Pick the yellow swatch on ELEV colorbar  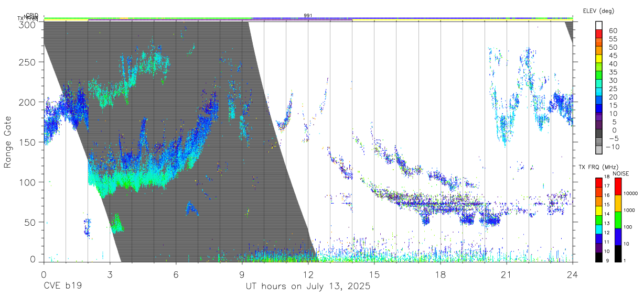(x=599, y=59)
